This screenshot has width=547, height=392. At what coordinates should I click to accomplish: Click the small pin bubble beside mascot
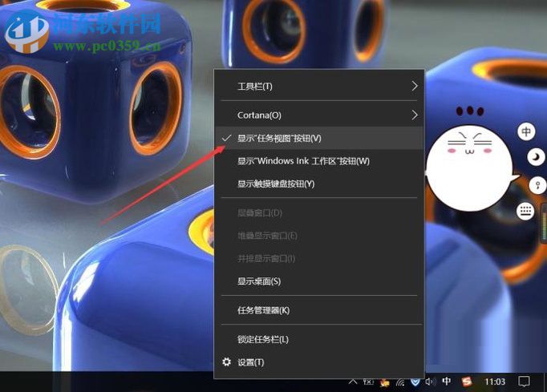[x=537, y=185]
